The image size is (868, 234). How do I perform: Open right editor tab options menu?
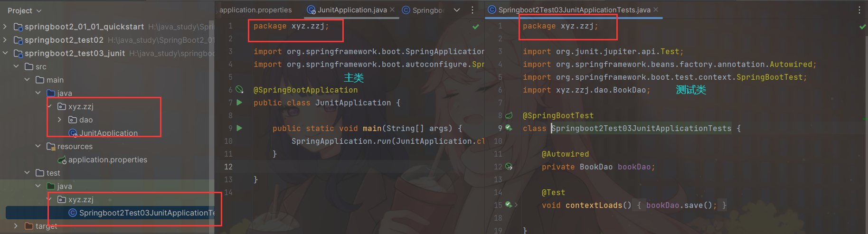(859, 10)
